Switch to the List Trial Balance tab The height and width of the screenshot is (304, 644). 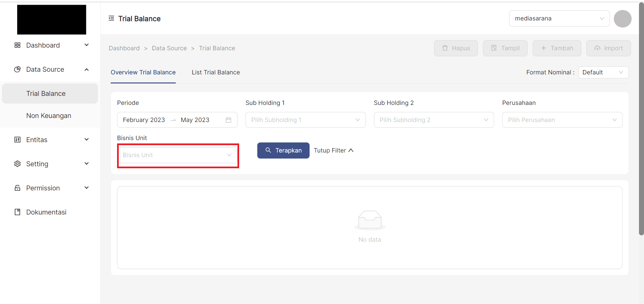coord(216,72)
